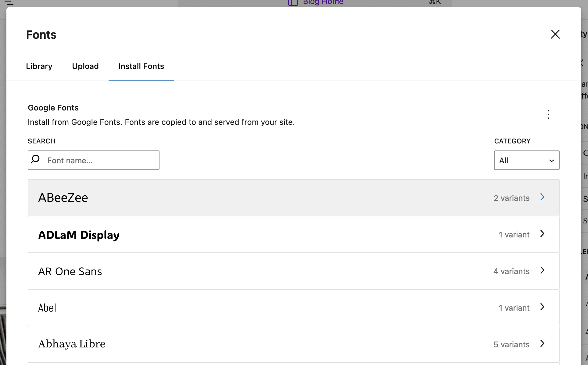Viewport: 588px width, 365px height.
Task: Open the Abhaya Libre font entry
Action: (72, 344)
